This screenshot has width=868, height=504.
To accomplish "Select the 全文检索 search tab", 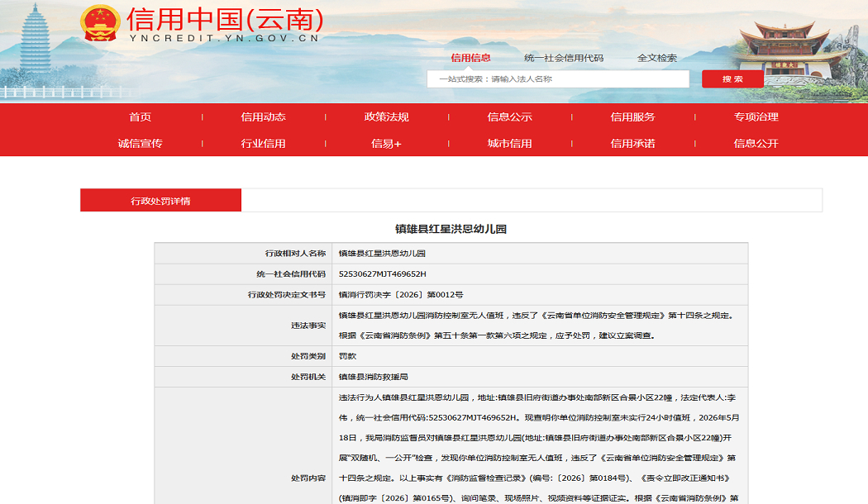I will (657, 58).
